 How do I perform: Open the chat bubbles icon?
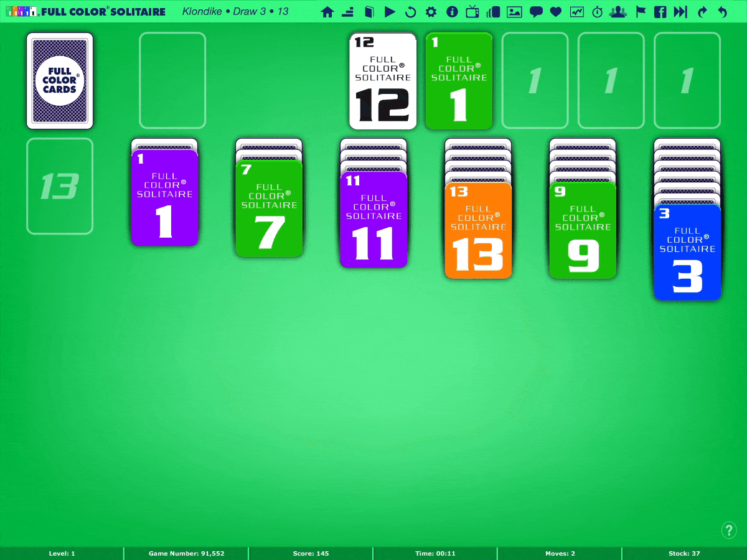(535, 12)
